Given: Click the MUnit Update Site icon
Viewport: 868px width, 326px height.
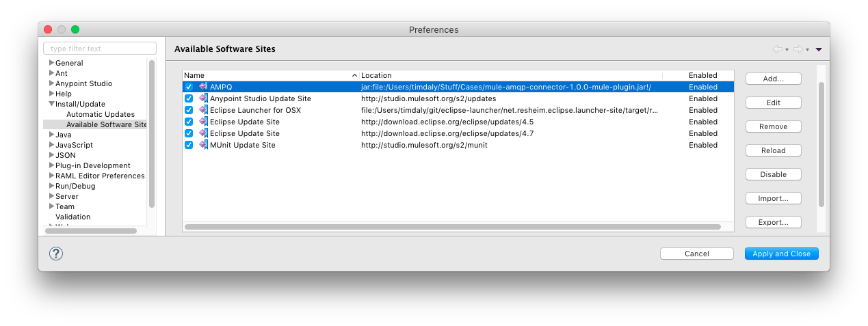Looking at the screenshot, I should (203, 145).
